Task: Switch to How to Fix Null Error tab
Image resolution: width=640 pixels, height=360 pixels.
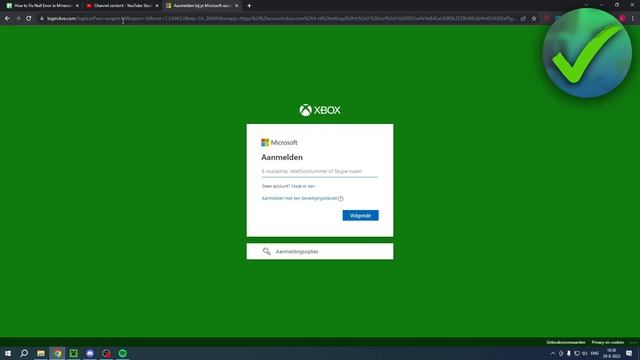Action: pyautogui.click(x=43, y=6)
